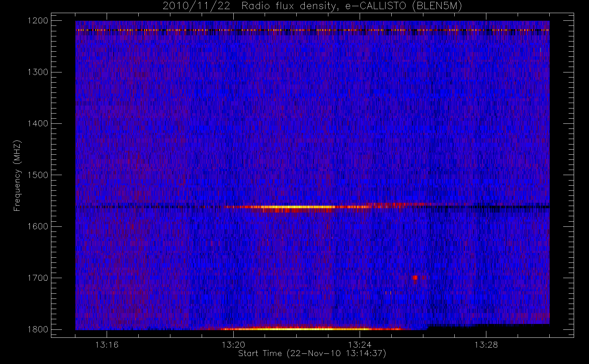Click the plot title 'Radio flux density, e-CALLISTO (BLEN5M)'
589x364 pixels.
click(352, 6)
